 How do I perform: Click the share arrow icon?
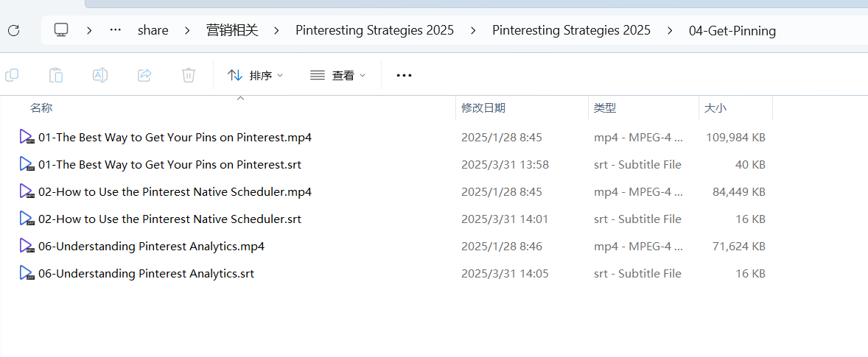point(144,75)
